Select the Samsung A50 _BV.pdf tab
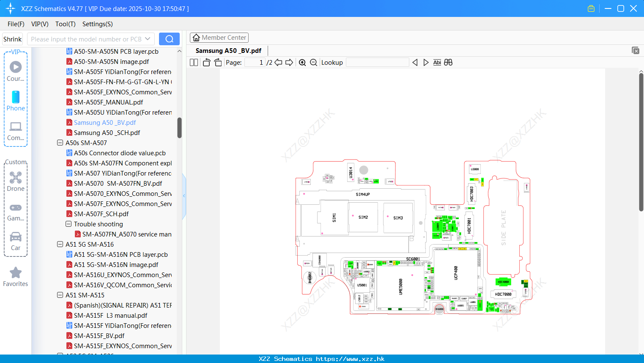644x363 pixels. click(x=228, y=51)
